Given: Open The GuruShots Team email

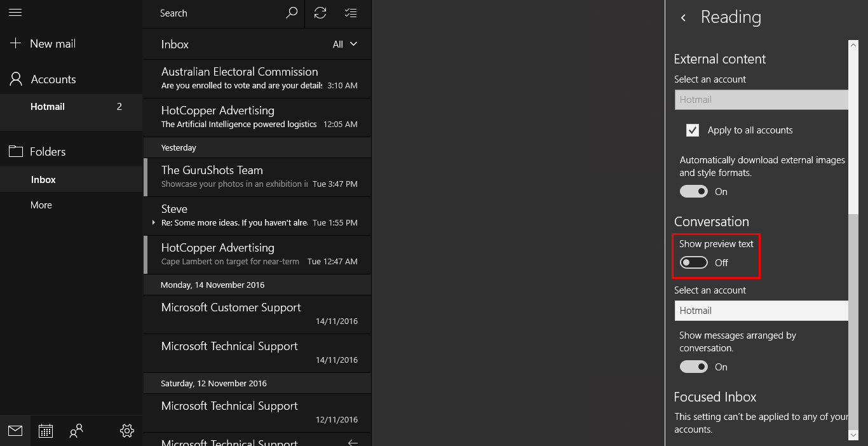Looking at the screenshot, I should point(257,177).
